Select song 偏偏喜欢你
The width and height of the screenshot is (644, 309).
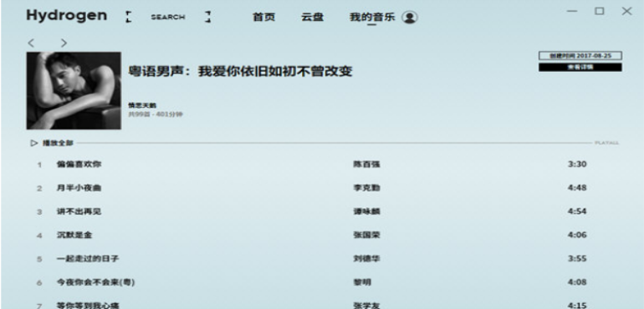pos(79,165)
